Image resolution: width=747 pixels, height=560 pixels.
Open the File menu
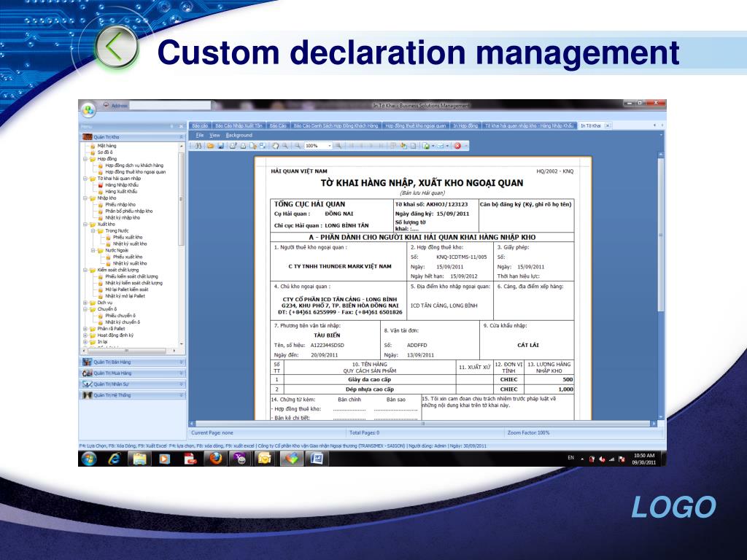(x=200, y=135)
